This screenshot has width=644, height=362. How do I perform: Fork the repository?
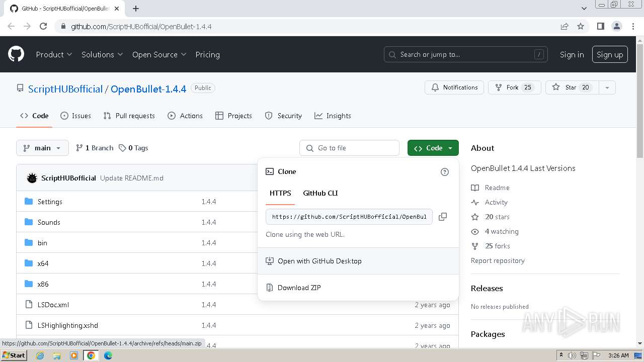[x=514, y=87]
